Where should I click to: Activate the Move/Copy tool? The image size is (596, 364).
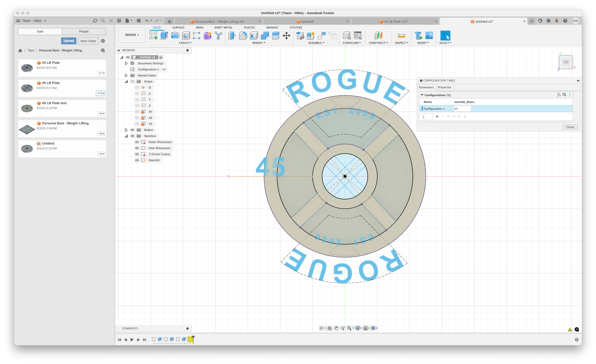point(287,36)
